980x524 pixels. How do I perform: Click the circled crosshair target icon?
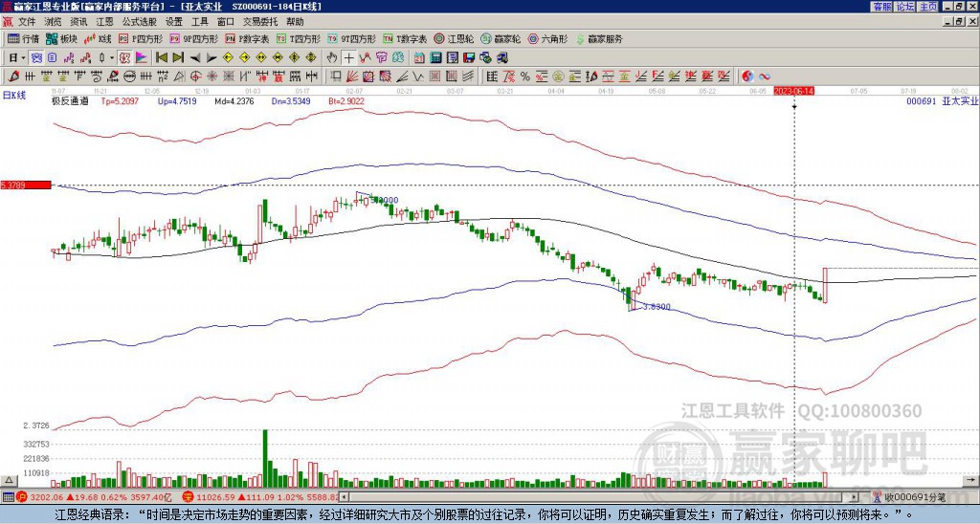(195, 76)
